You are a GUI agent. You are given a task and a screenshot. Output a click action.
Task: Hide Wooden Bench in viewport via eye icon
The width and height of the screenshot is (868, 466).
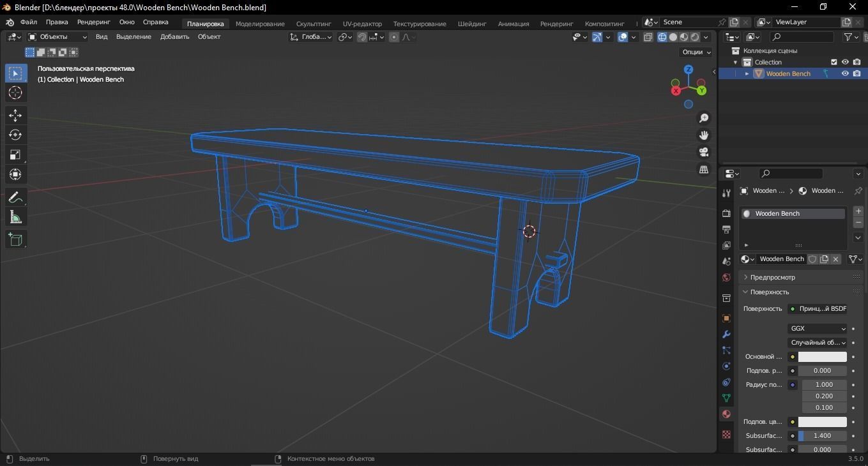click(845, 73)
